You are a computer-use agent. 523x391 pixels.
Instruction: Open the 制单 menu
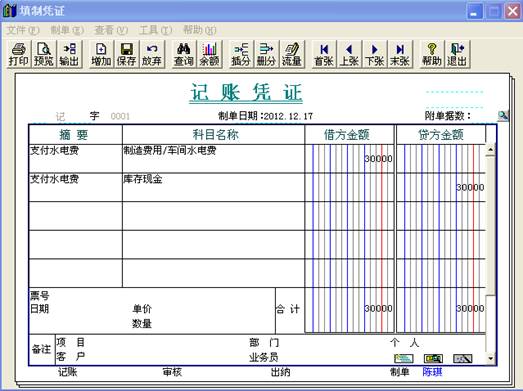67,30
